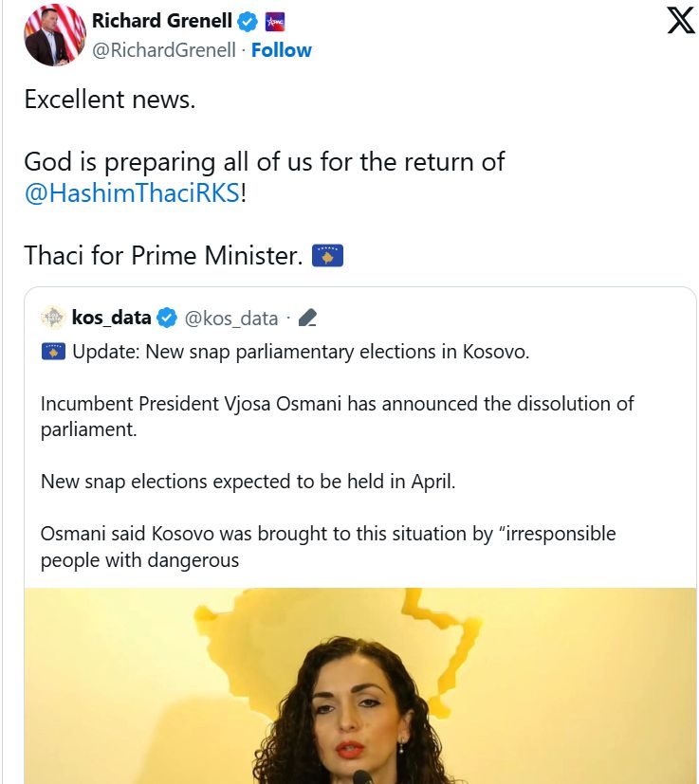Open the @RichardGrenell handle
Viewport: 699px width, 784px height.
[163, 50]
